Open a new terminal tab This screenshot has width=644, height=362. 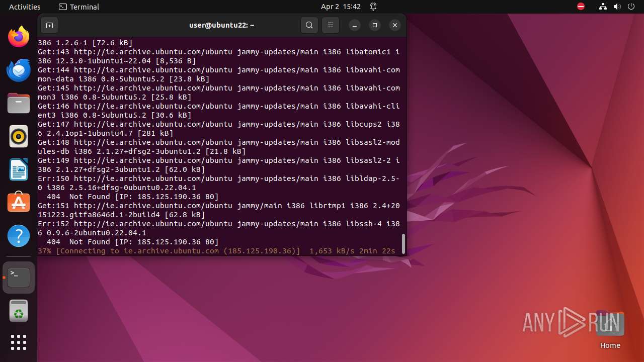49,25
